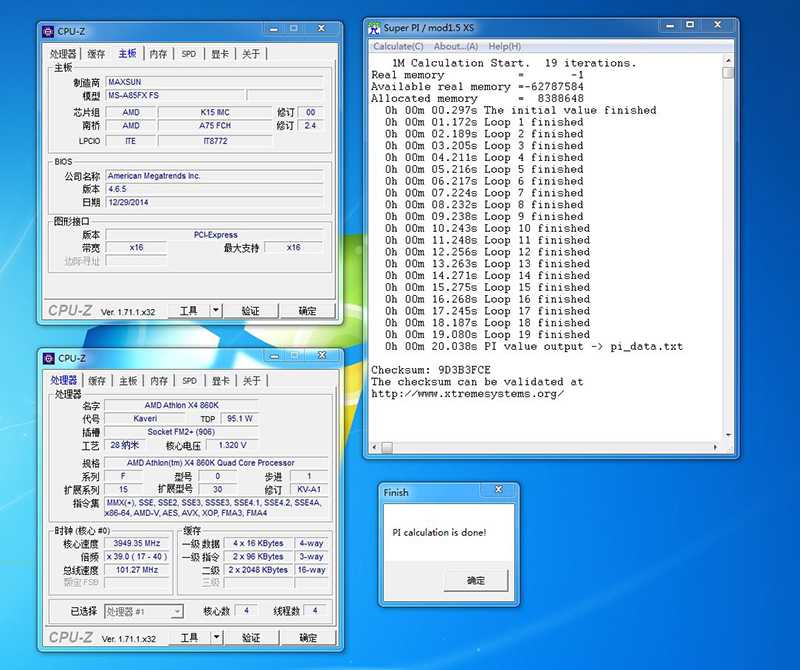The height and width of the screenshot is (670, 800).
Task: Click core speed 3949.35 MHz value
Action: [136, 543]
